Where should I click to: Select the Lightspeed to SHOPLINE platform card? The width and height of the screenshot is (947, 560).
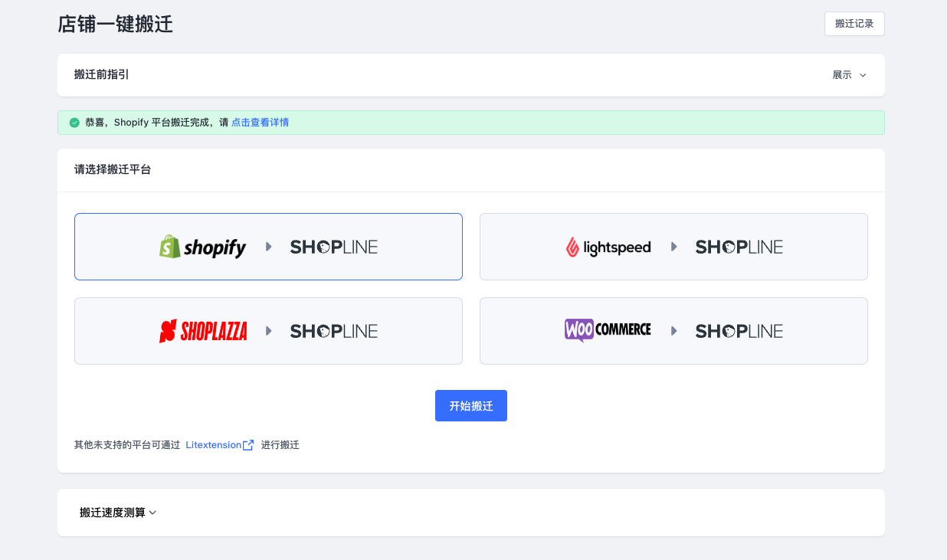pos(673,247)
